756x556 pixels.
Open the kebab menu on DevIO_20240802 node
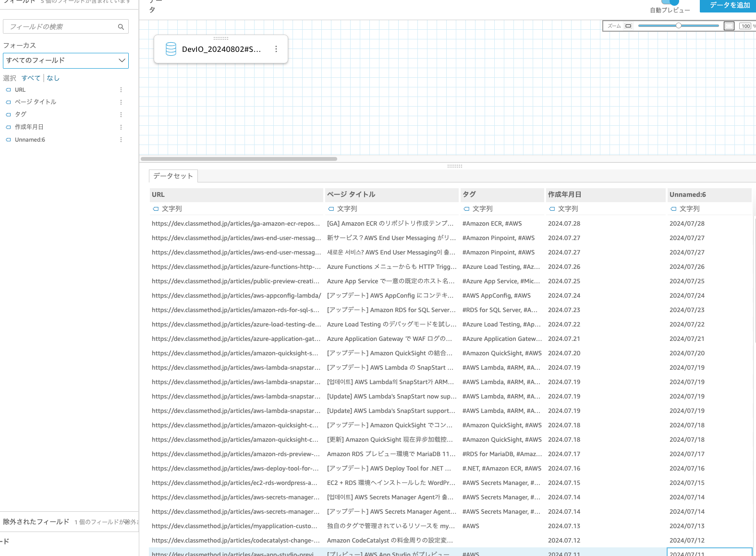[x=276, y=49]
